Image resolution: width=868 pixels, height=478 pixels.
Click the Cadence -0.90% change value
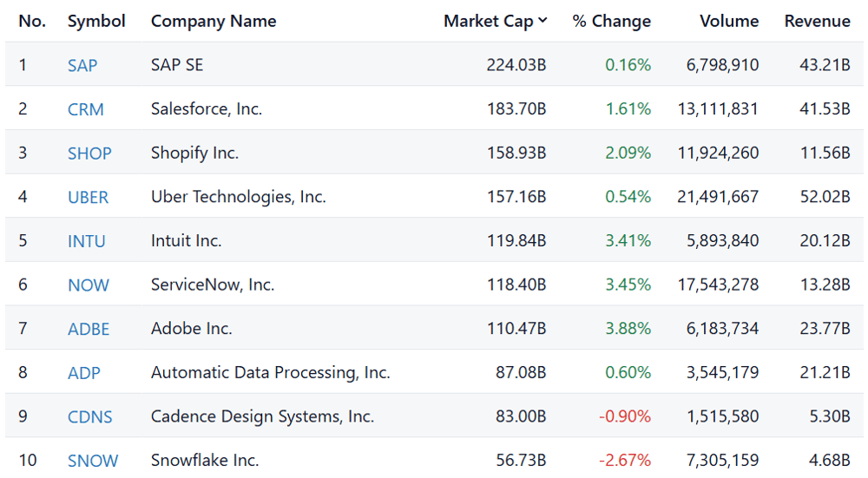[x=624, y=416]
